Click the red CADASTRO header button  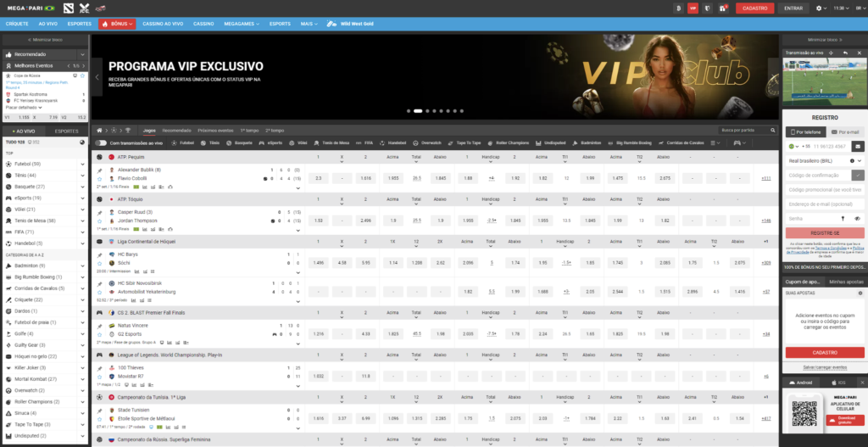click(754, 8)
